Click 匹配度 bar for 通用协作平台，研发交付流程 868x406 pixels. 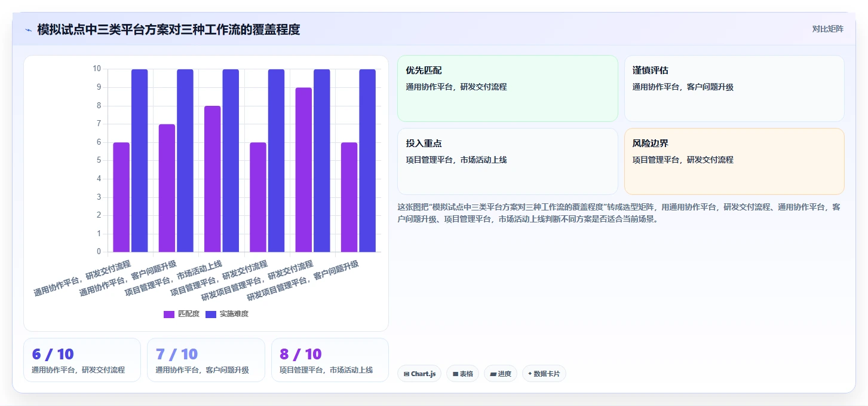(x=121, y=197)
